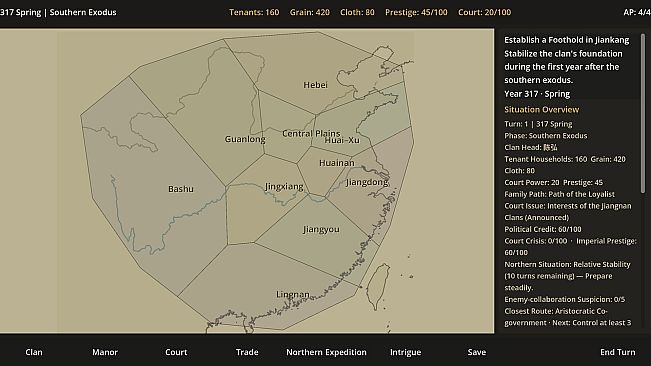Click the Court: 20/100 indicator
The height and width of the screenshot is (366, 651).
(x=485, y=12)
